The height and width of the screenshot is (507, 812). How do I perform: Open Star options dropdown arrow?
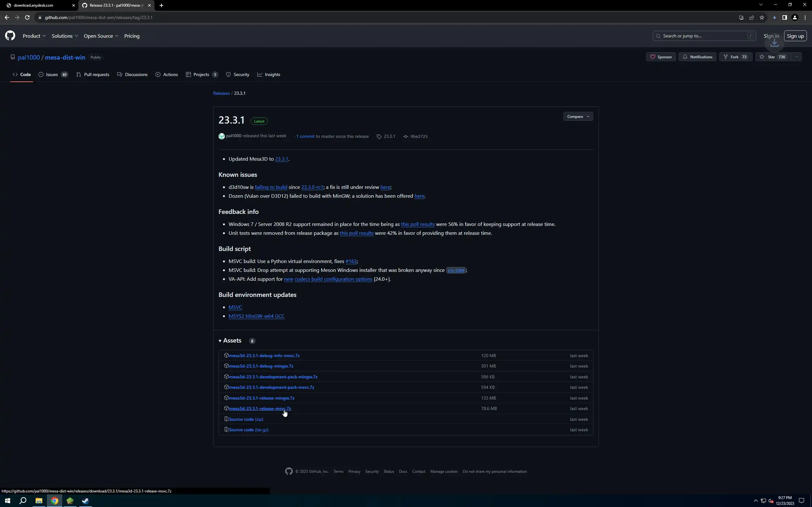tap(796, 57)
